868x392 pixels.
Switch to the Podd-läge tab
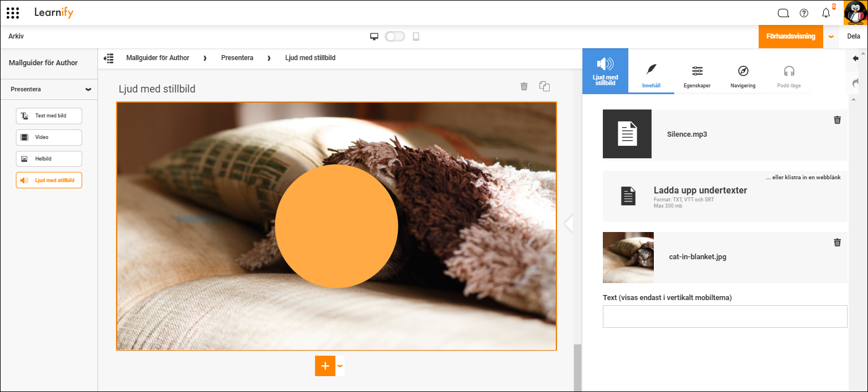pyautogui.click(x=789, y=76)
